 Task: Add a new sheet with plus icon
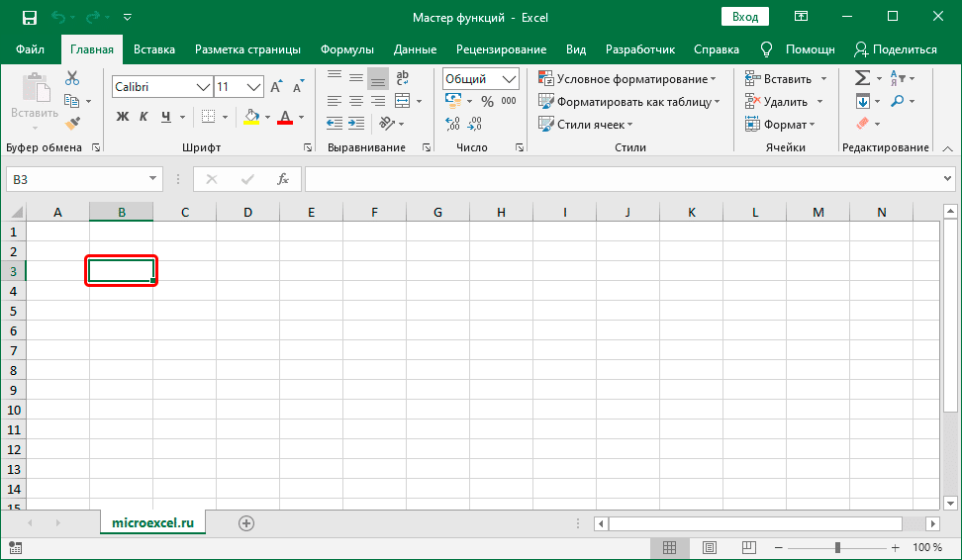point(246,522)
